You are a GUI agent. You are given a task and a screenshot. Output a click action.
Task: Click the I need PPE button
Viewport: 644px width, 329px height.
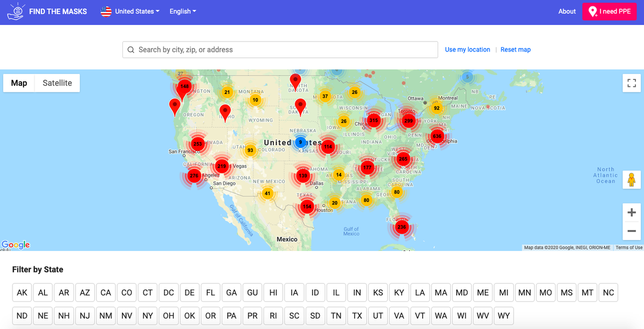(609, 11)
